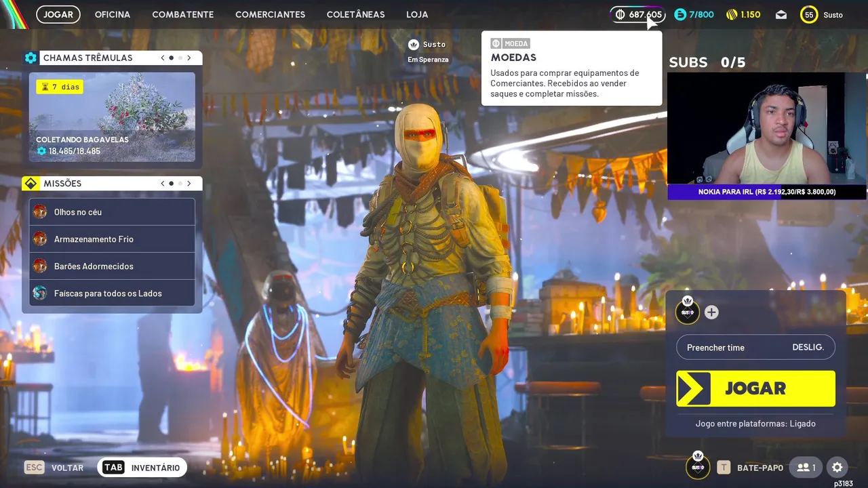Open player level 55 badge

point(809,14)
